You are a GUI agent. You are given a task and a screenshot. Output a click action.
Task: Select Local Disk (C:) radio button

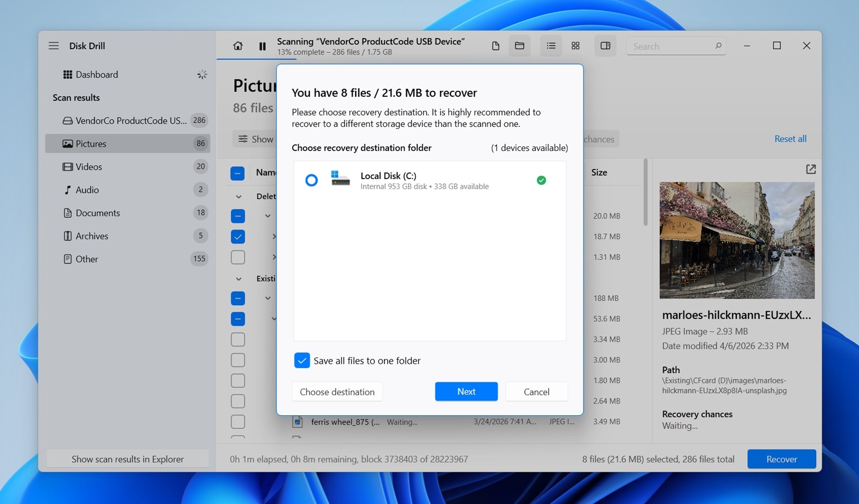pos(311,180)
